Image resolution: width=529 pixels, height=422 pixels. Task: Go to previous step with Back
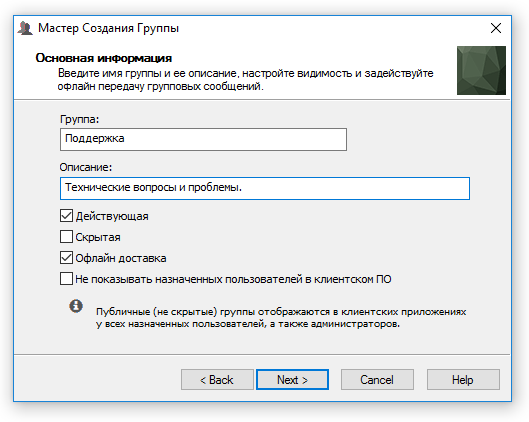point(217,379)
